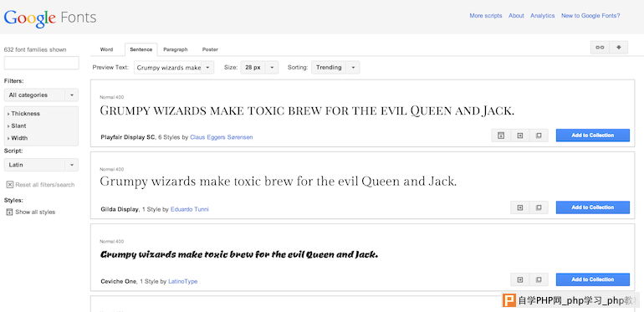This screenshot has width=644, height=312.
Task: Click Reset all filters/search text
Action: pos(45,185)
